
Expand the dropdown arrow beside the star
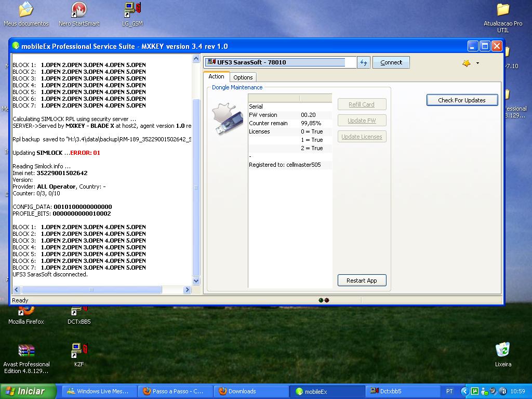pyautogui.click(x=477, y=63)
